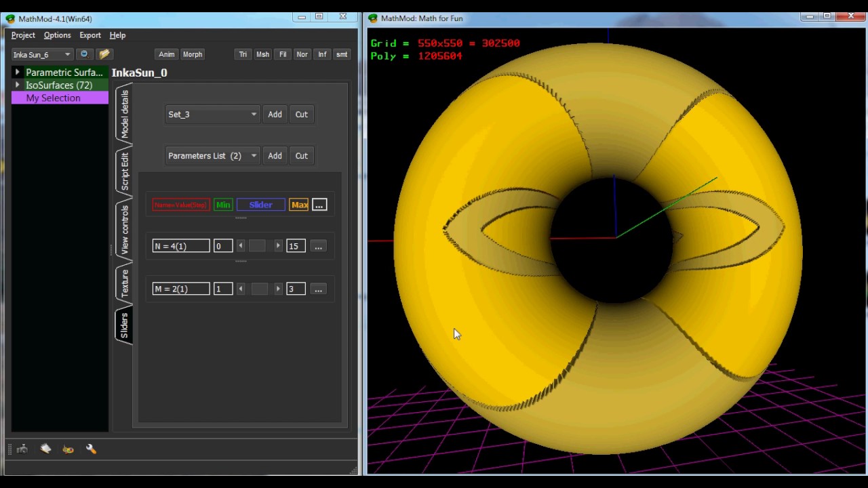The height and width of the screenshot is (488, 868).
Task: Click the InkaSun_0 model title
Action: click(140, 73)
